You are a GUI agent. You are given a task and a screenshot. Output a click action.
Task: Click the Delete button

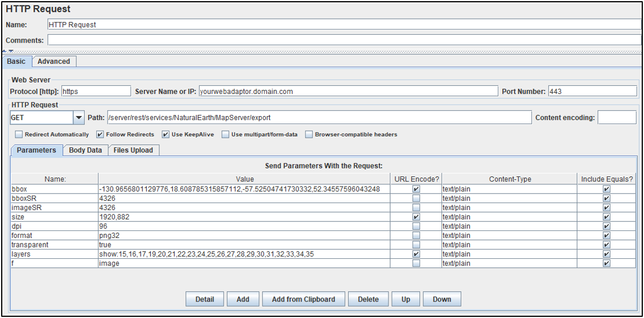[x=368, y=299]
